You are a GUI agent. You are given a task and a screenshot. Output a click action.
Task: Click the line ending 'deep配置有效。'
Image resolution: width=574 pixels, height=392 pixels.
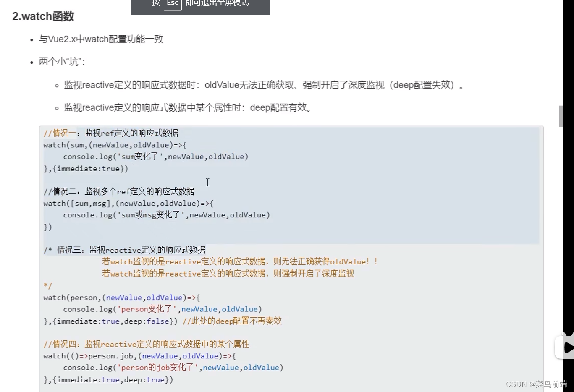click(x=189, y=108)
